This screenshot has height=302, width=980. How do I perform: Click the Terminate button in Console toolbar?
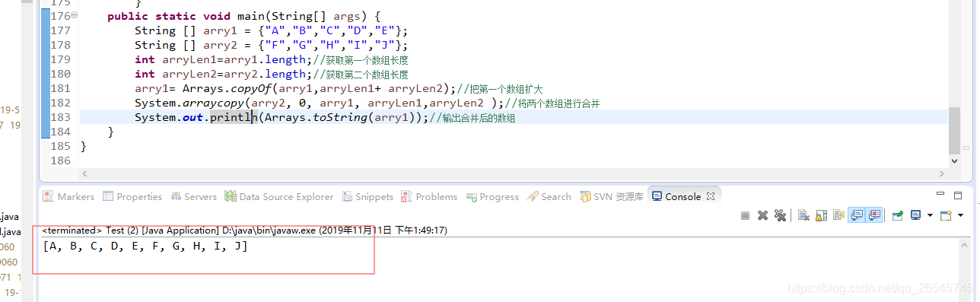[745, 215]
